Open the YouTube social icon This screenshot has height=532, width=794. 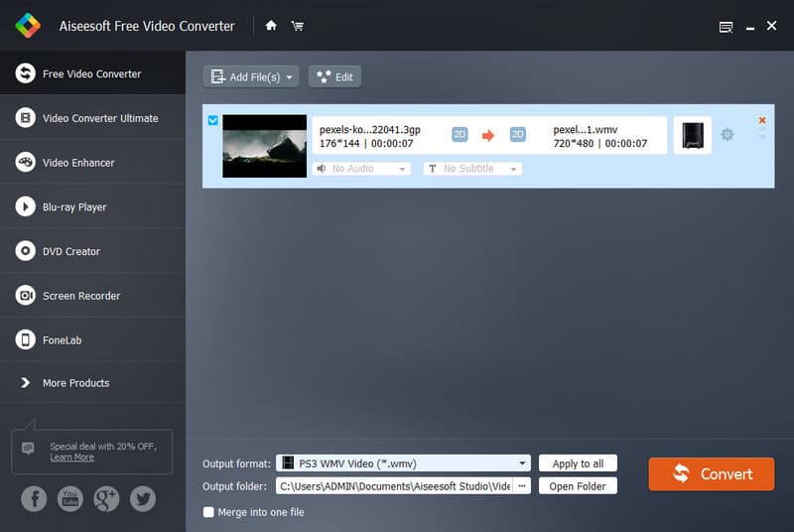click(x=70, y=498)
